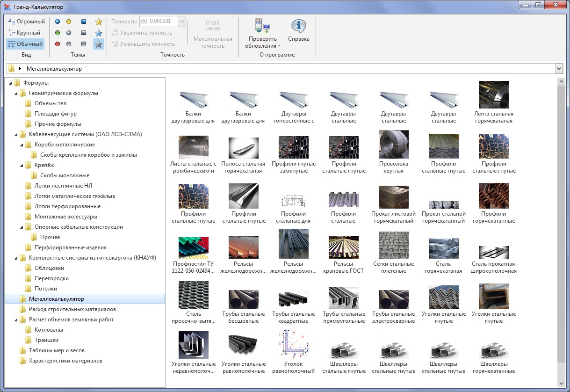Open Лента стальная горячекатаная item
Screen dimensions: 570x392
coord(493,95)
